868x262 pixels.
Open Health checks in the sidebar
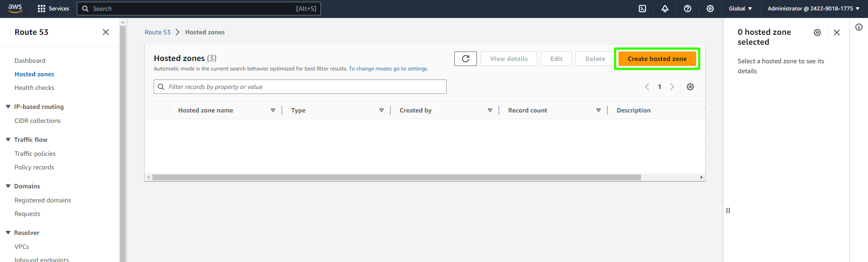[34, 88]
